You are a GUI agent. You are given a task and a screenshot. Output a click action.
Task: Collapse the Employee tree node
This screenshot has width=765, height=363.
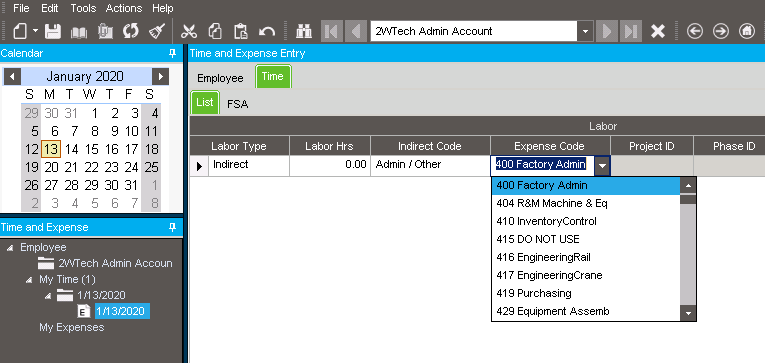coord(10,248)
